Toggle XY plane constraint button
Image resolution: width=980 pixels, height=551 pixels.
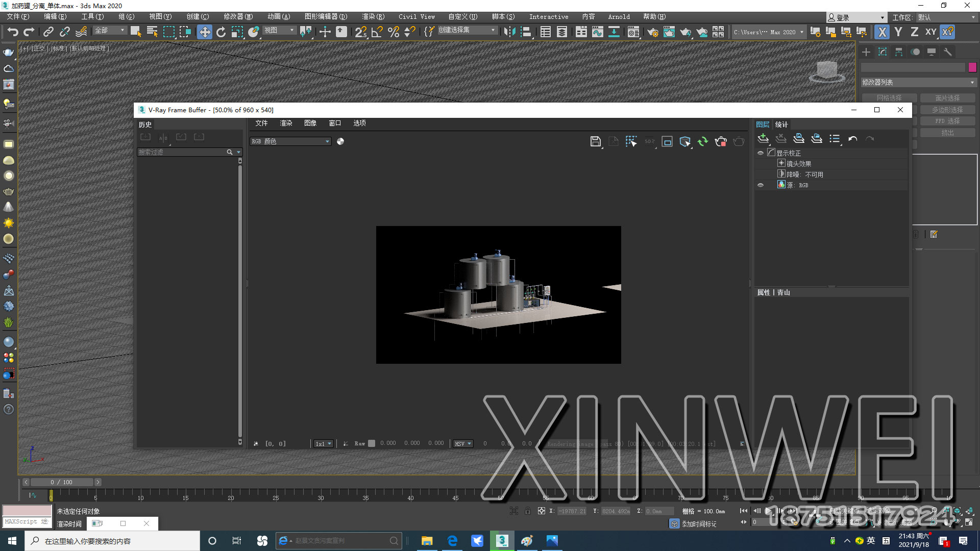point(931,32)
